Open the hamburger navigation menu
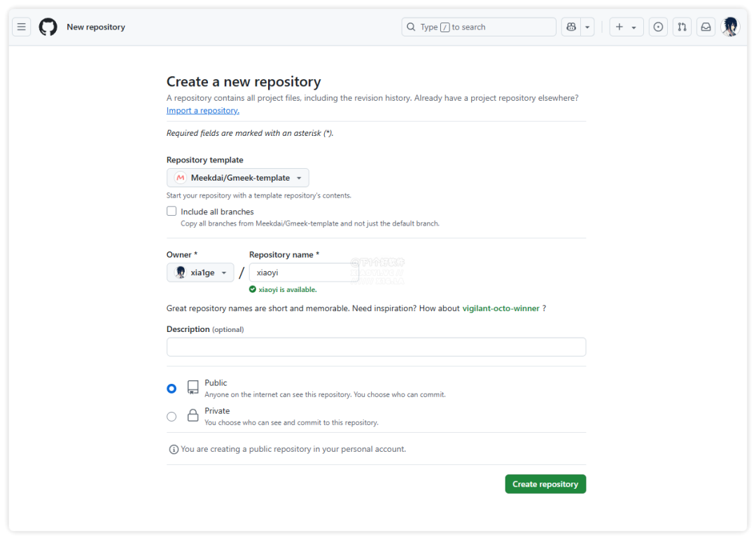756x540 pixels. click(x=22, y=27)
